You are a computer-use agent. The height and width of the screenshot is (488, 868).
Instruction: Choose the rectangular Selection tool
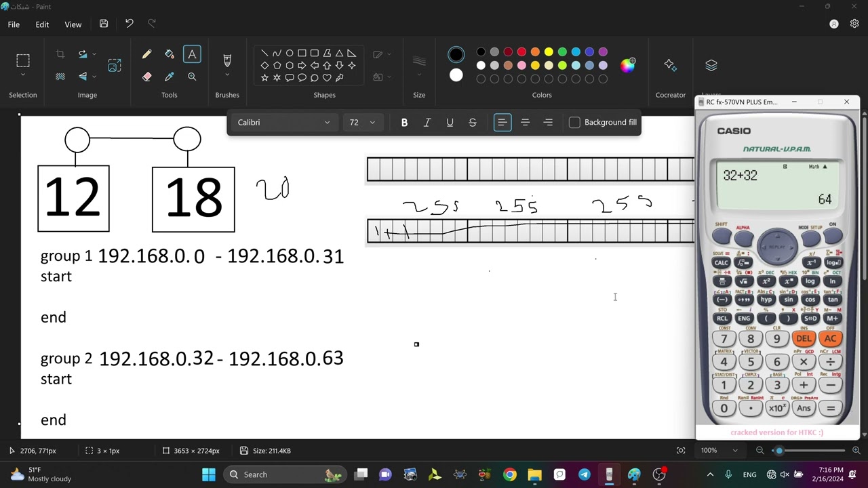click(23, 60)
